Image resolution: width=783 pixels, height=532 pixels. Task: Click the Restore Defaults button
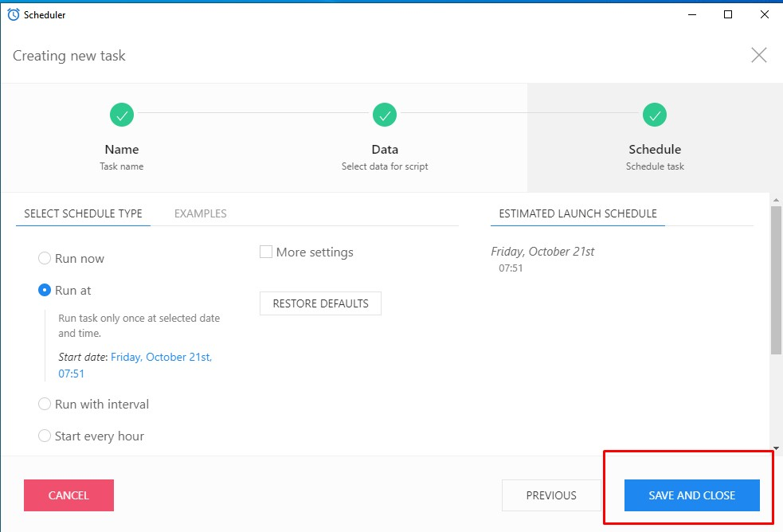[x=320, y=303]
